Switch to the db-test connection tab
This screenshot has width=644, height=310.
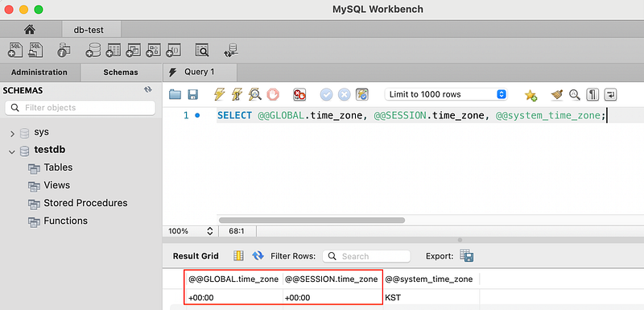pyautogui.click(x=89, y=30)
